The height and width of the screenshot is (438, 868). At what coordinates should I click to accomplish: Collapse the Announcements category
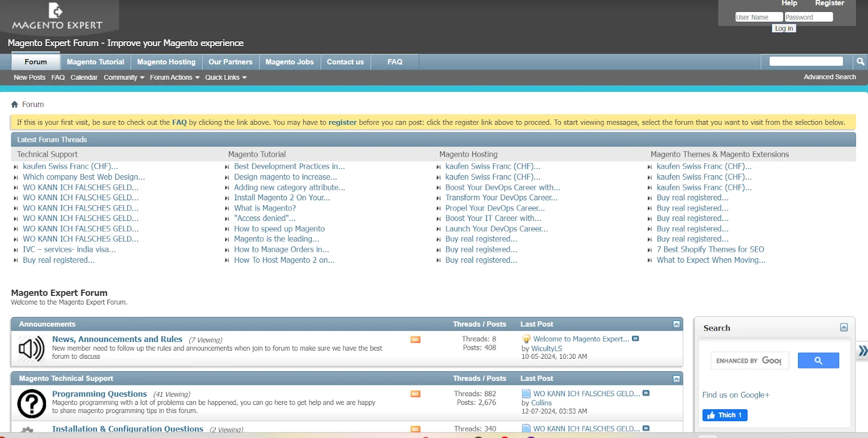point(676,324)
